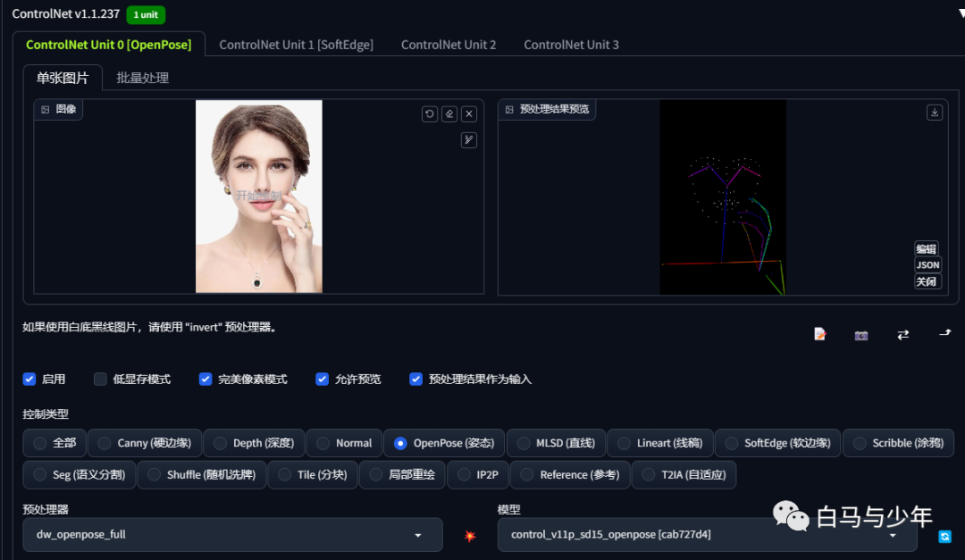Viewport: 965px width, 560px height.
Task: Open the 单张图片 tab
Action: (63, 79)
